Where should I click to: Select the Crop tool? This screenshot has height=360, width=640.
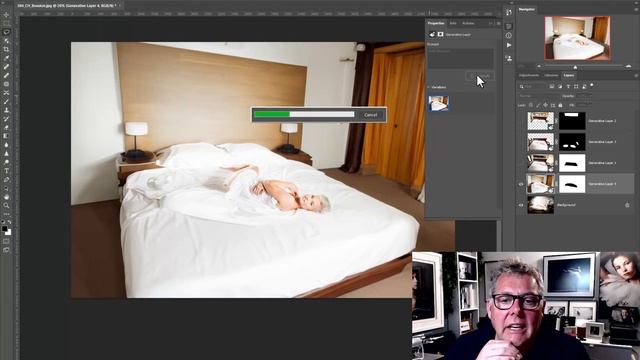(x=6, y=49)
